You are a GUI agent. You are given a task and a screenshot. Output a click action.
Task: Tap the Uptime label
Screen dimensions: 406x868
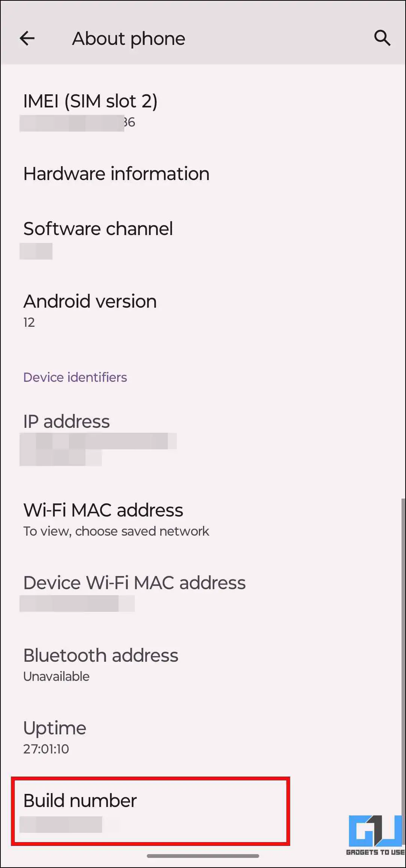point(55,728)
